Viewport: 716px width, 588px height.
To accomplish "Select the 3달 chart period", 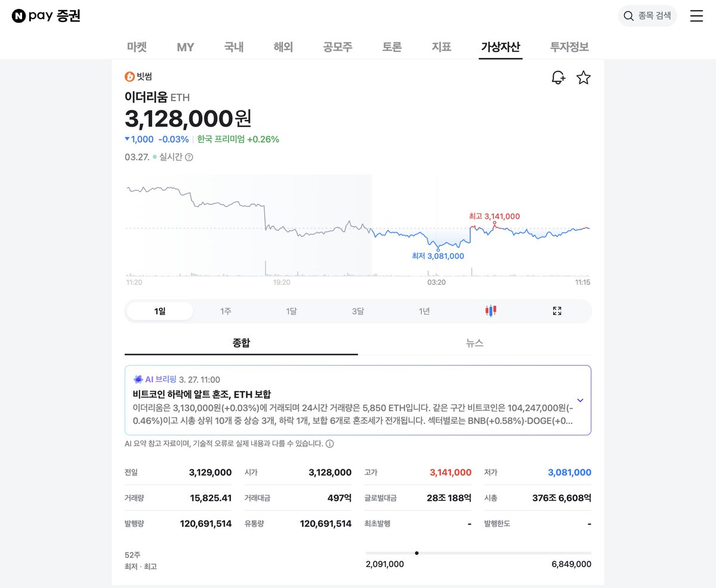I will (357, 311).
